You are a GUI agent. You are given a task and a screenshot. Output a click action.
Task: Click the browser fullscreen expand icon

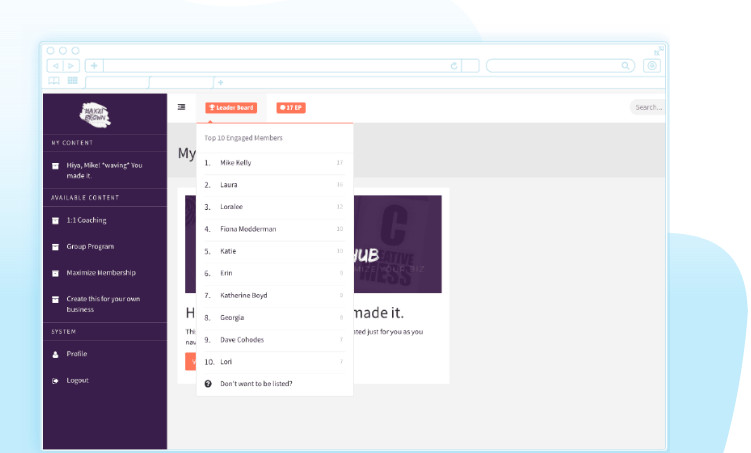click(659, 51)
